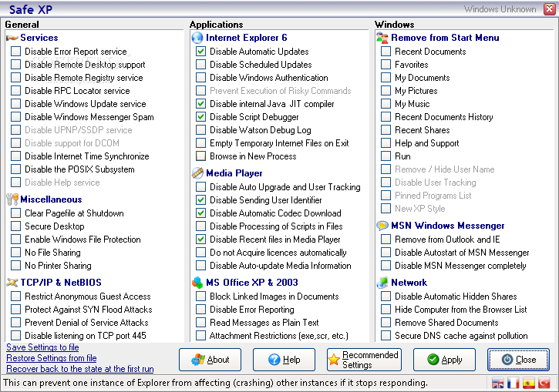Click the MSN Windows Messenger bubble icon
The image size is (559, 392).
pyautogui.click(x=382, y=226)
